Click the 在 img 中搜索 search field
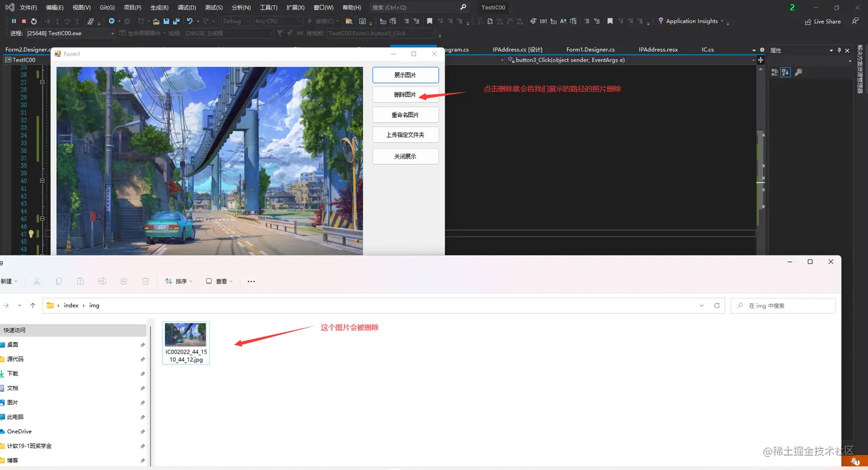This screenshot has width=868, height=470. 783,305
